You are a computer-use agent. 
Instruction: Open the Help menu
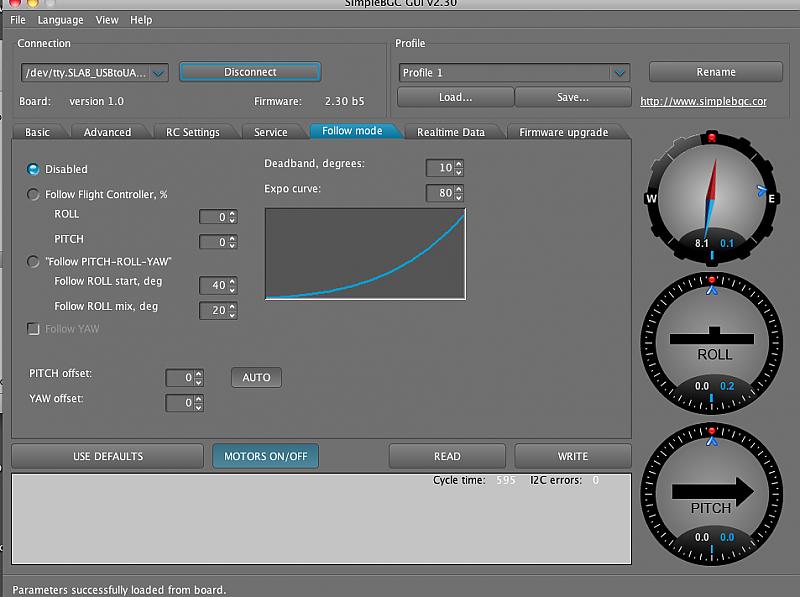click(141, 20)
